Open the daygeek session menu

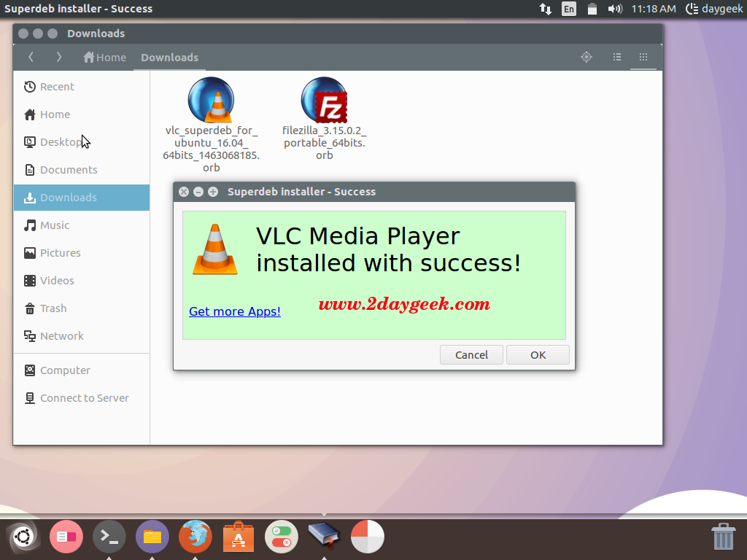[x=714, y=9]
